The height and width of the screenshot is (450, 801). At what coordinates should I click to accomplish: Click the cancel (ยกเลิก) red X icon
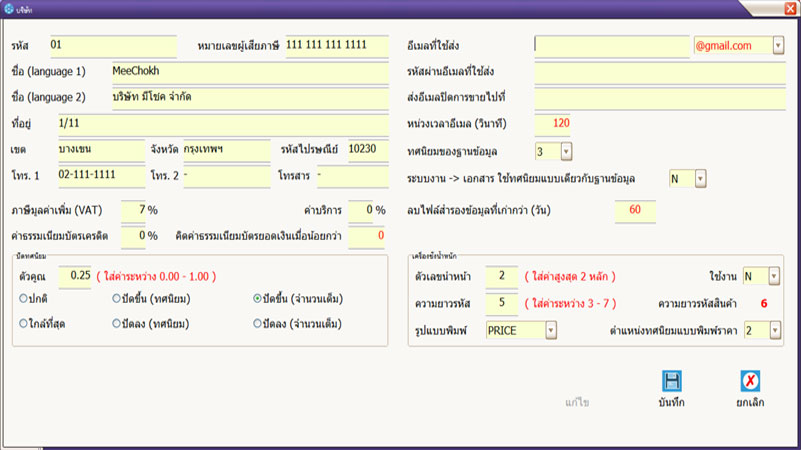point(750,381)
